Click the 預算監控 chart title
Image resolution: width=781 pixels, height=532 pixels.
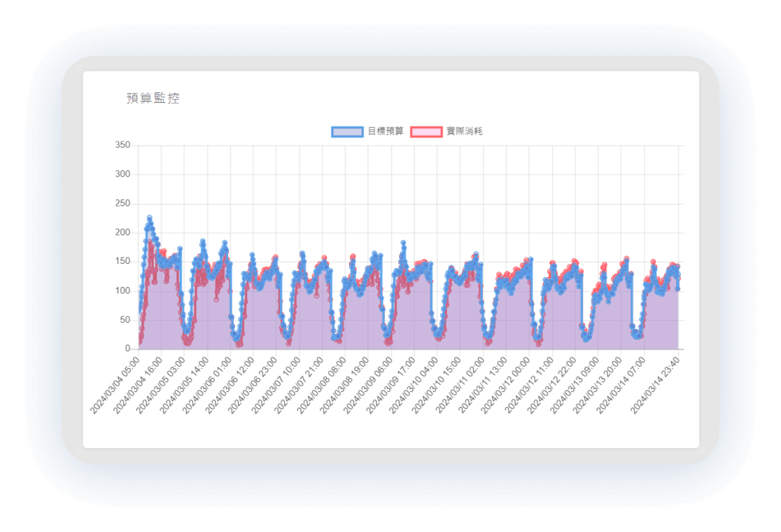(x=153, y=98)
